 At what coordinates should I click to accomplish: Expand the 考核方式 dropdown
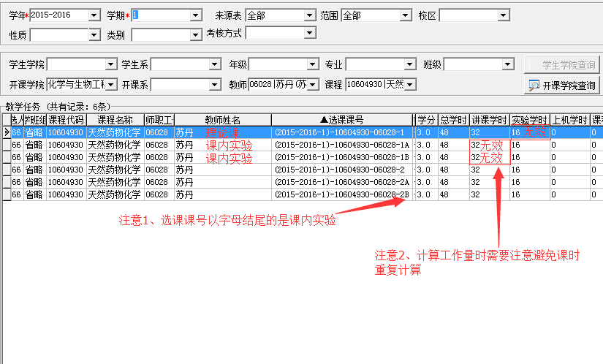[310, 32]
